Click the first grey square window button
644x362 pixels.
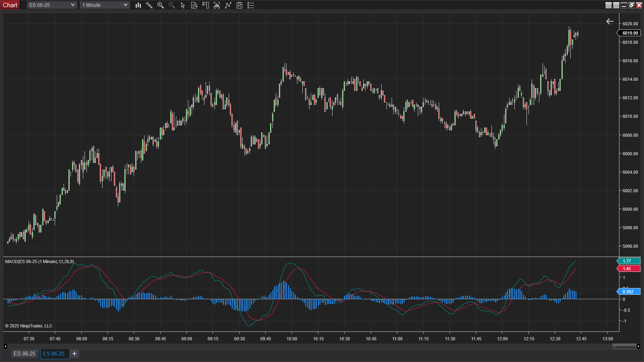(609, 5)
